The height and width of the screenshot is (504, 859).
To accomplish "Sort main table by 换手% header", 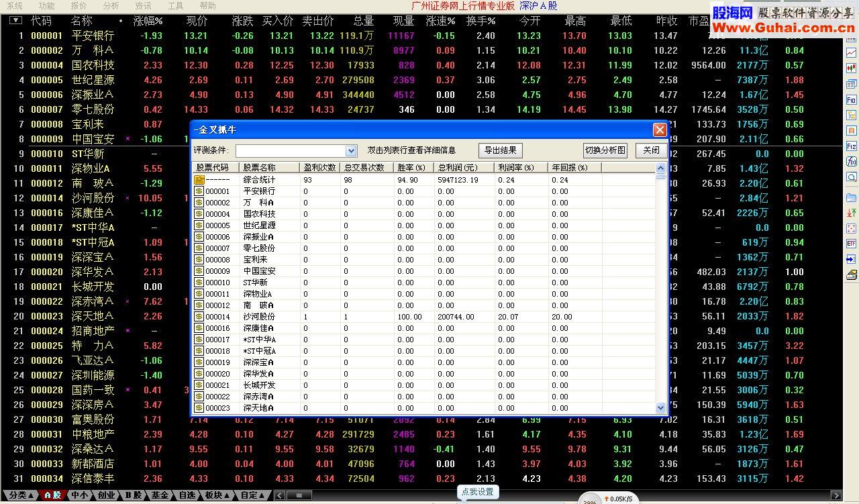I will [481, 21].
